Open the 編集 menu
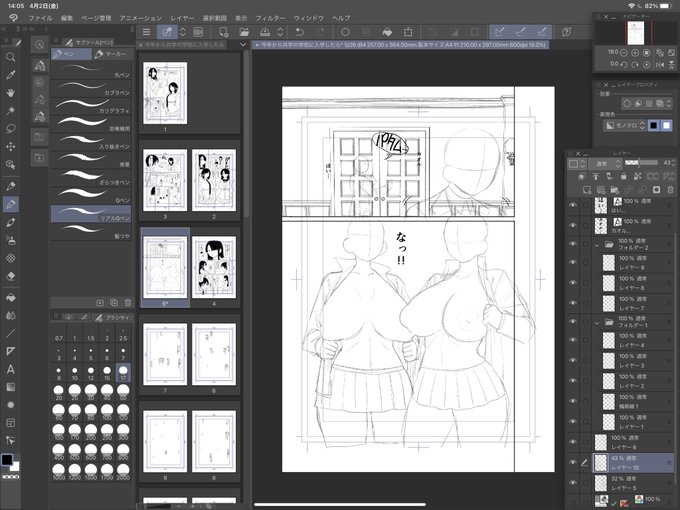The width and height of the screenshot is (680, 510). click(67, 18)
